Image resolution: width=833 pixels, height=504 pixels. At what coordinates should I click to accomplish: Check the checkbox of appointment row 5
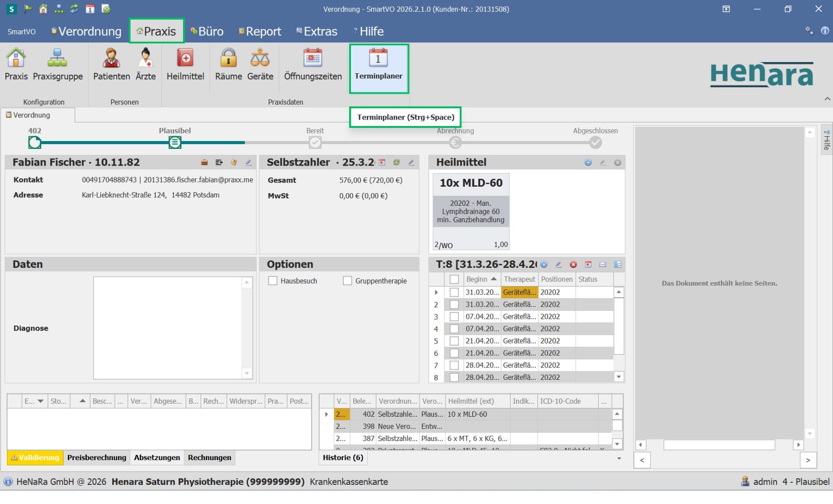tap(454, 341)
